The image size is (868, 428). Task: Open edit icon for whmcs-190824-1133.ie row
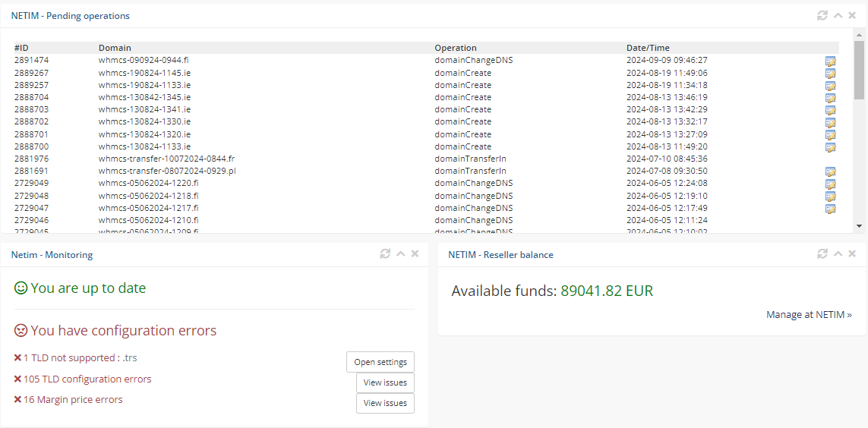pyautogui.click(x=830, y=86)
